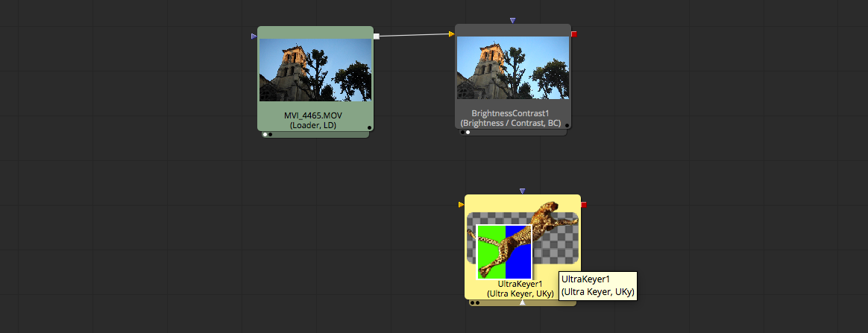The width and height of the screenshot is (868, 333).
Task: Click red output square on UltraKeyer1 node
Action: (x=584, y=205)
